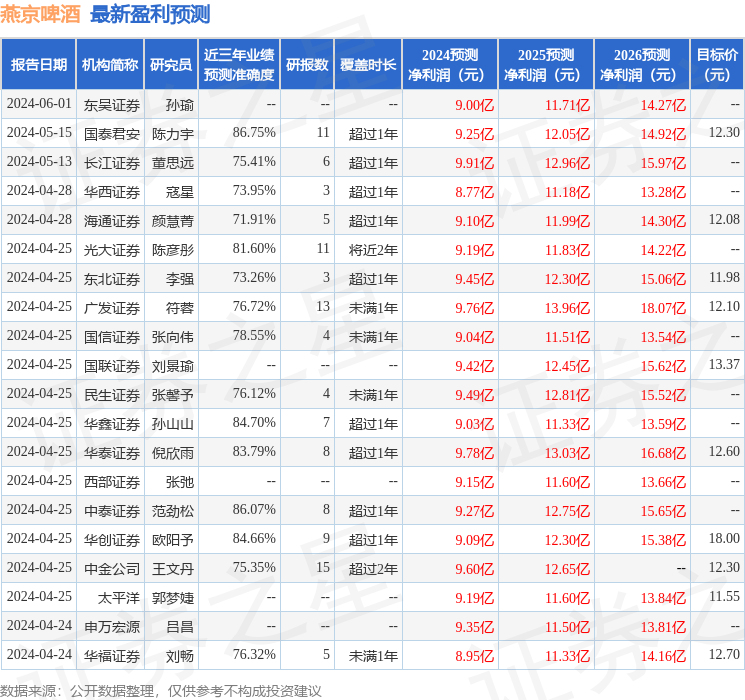Select the 研报数 column header
The width and height of the screenshot is (745, 700).
click(x=307, y=65)
